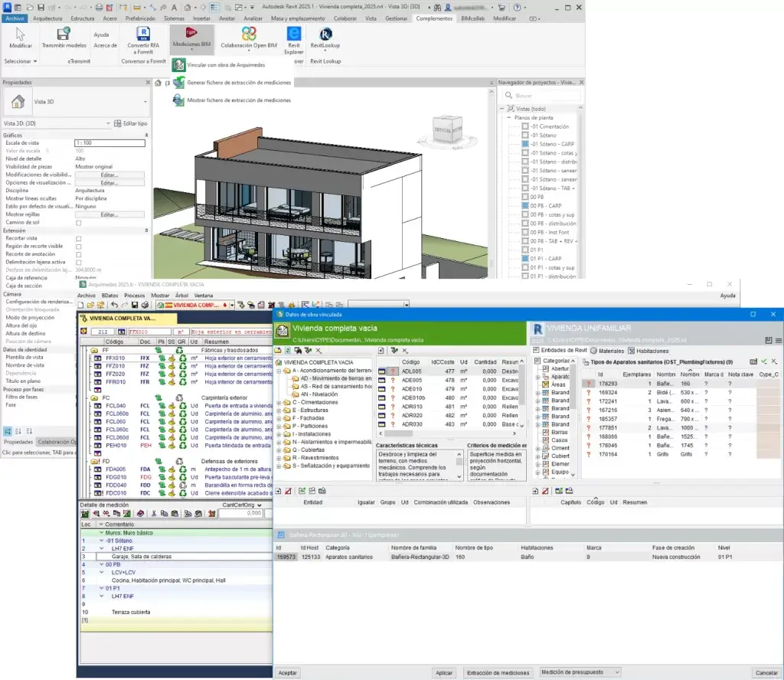784x680 pixels.
Task: Open the Mediciones BIM tool
Action: (191, 38)
